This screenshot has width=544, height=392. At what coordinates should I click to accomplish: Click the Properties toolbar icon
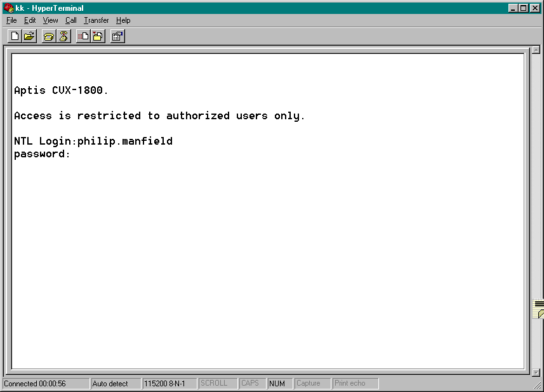tap(117, 36)
